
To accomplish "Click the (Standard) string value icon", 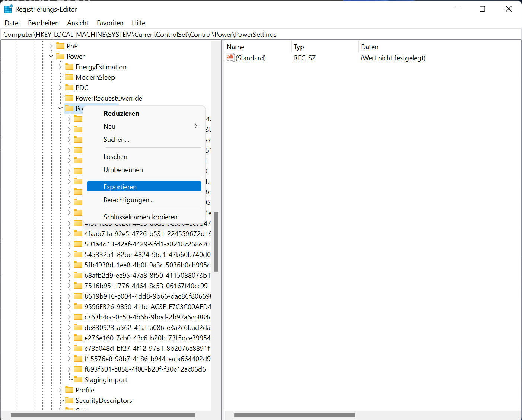I will pyautogui.click(x=230, y=58).
